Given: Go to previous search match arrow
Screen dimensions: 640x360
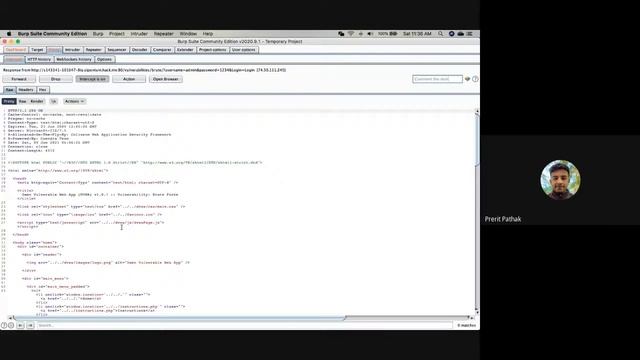Looking at the screenshot, I should [x=20, y=325].
